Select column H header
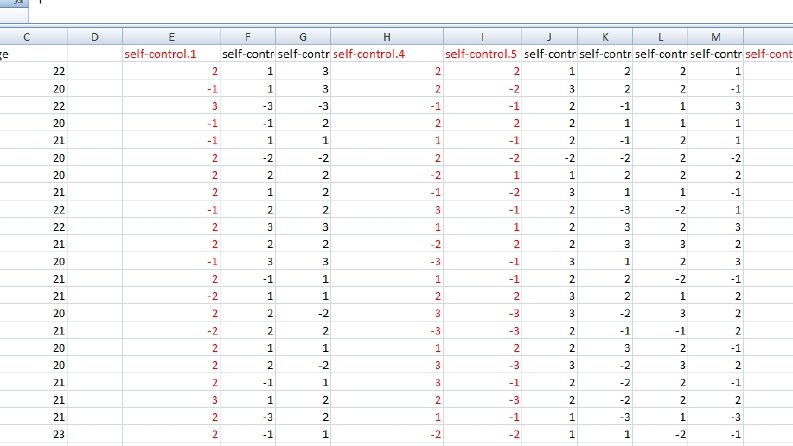 click(x=387, y=37)
